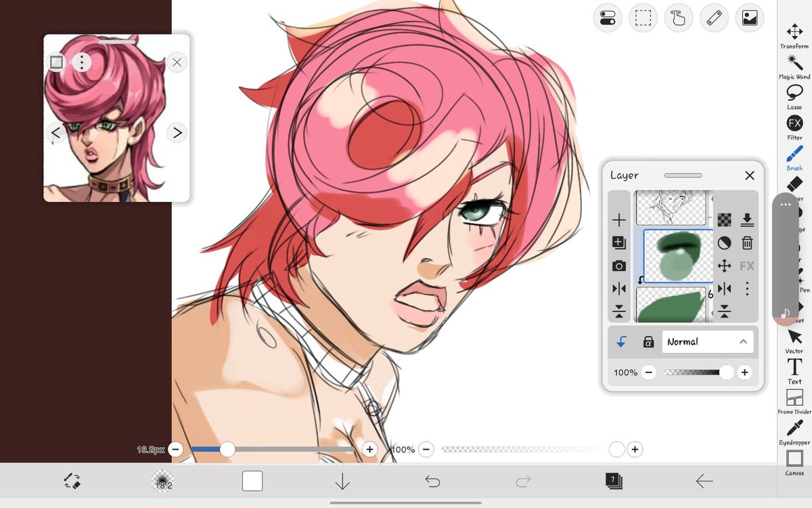
Task: Click the Layer panel drag handle bar
Action: 683,175
